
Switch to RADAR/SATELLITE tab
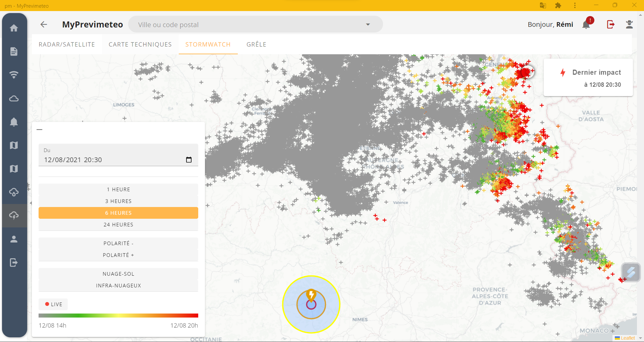tap(67, 45)
